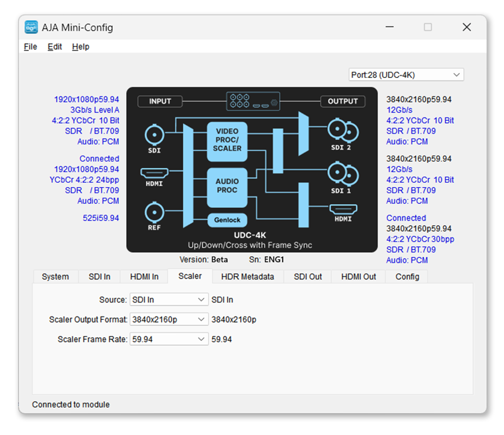Click the Genlock block in diagram

coord(227,220)
